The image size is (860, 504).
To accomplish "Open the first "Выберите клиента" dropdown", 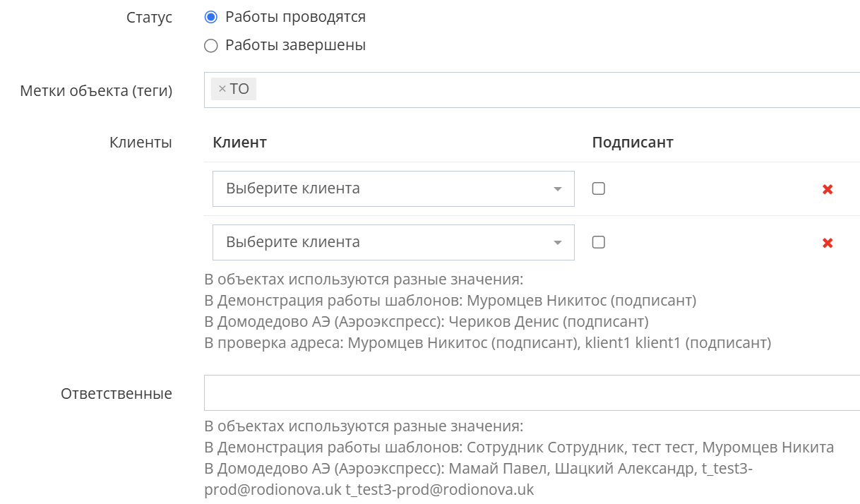I will point(393,188).
